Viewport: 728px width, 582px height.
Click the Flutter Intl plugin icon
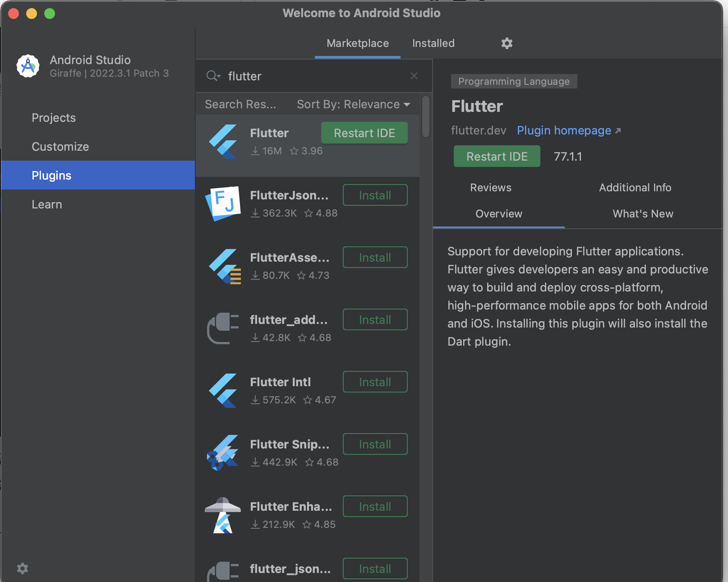[223, 391]
